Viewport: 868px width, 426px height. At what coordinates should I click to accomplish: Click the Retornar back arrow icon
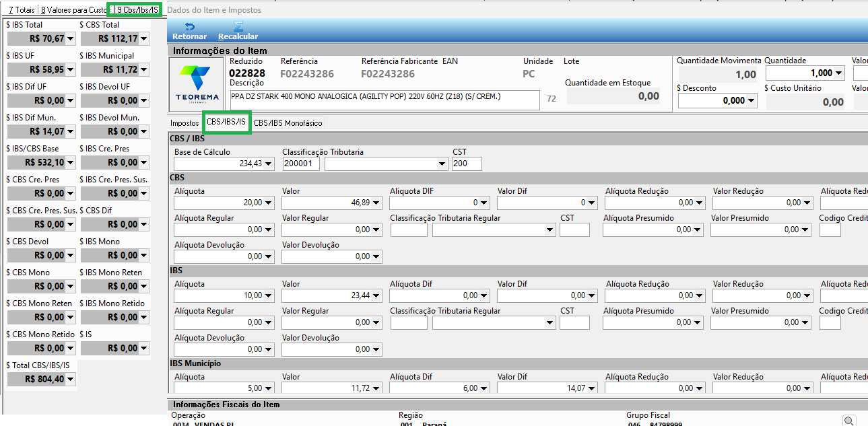coord(189,27)
